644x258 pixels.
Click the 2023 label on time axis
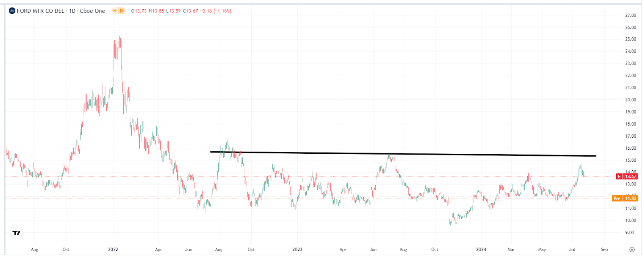tap(297, 250)
